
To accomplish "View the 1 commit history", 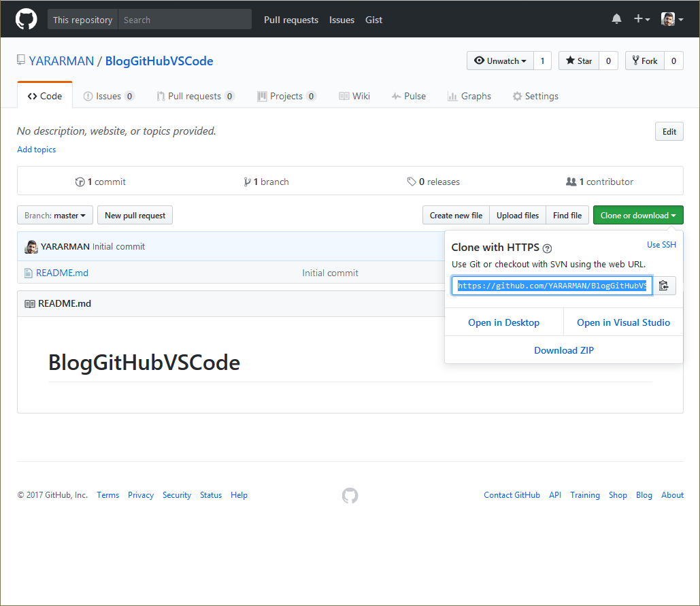I will click(x=101, y=182).
